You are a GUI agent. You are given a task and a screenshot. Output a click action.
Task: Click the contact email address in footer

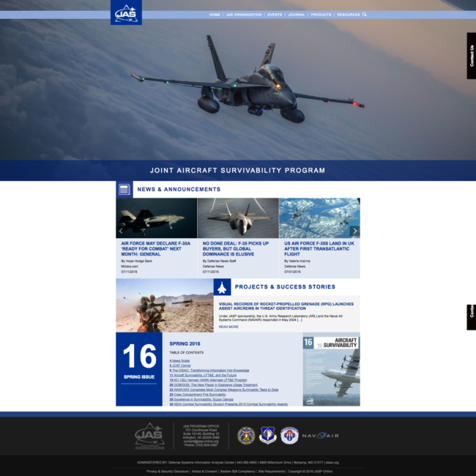coord(201,442)
